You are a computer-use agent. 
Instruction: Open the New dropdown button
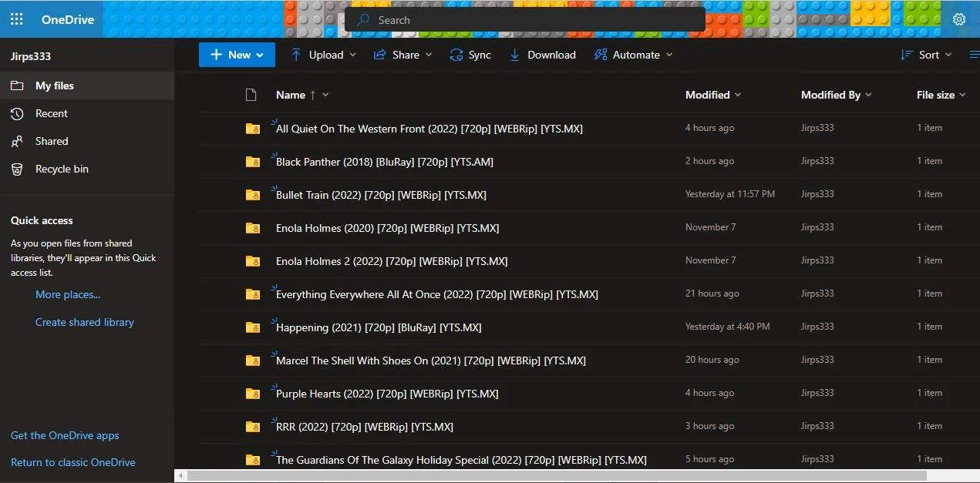tap(237, 55)
